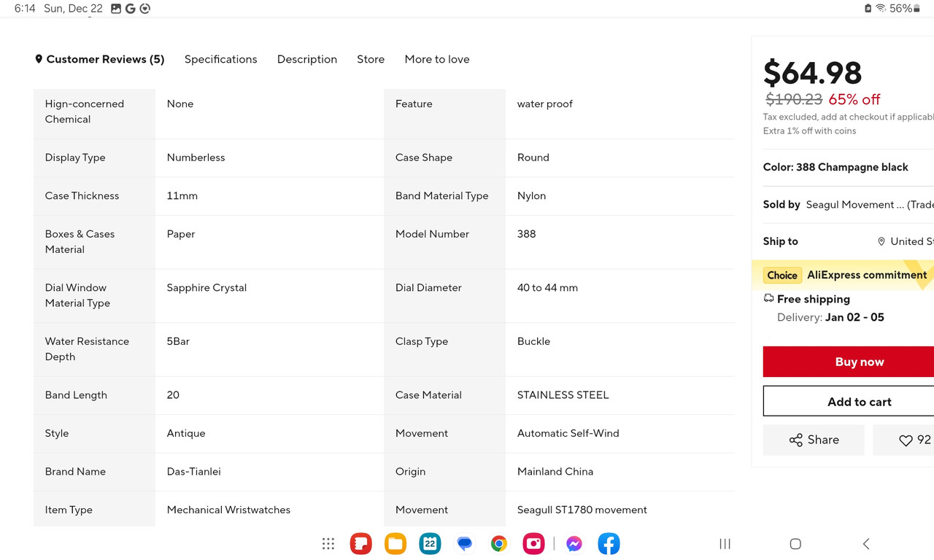Open the Description tab
Screen dimensions: 934x560
[x=307, y=59]
